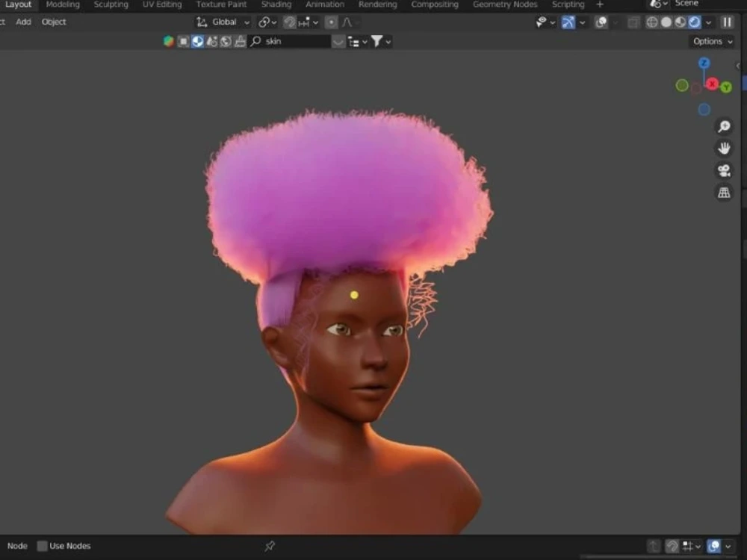
Task: Open selectability and visibility dropdown
Action: (545, 22)
